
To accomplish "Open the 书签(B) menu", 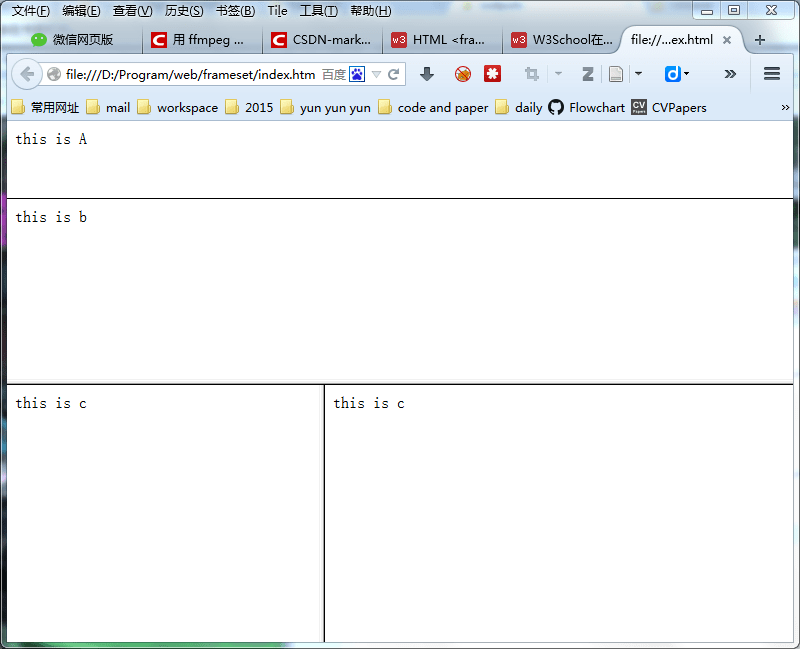I will point(235,11).
